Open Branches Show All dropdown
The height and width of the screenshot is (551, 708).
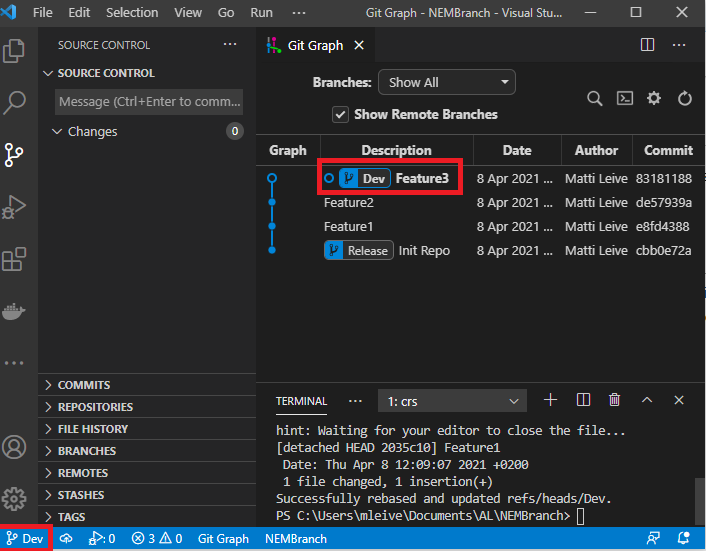tap(447, 82)
